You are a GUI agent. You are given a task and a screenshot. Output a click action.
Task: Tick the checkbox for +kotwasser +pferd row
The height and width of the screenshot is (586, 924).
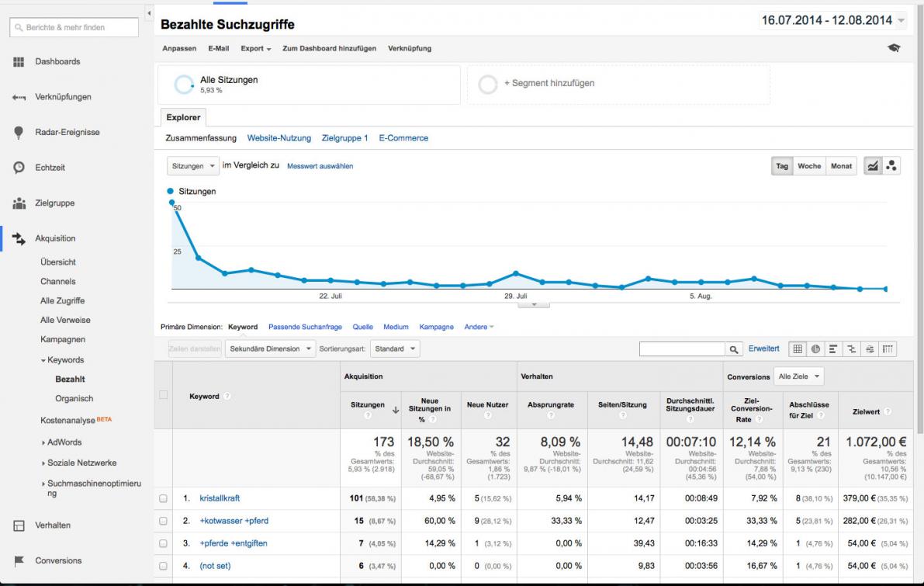pos(163,521)
